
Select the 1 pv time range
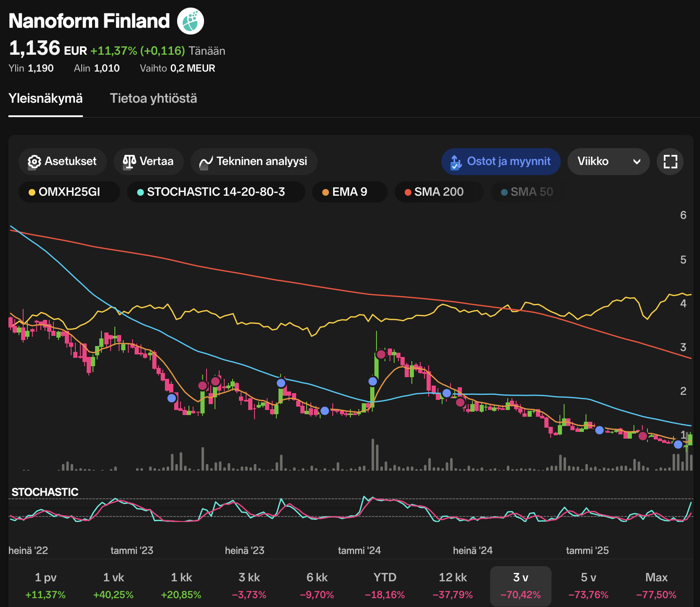pos(45,586)
